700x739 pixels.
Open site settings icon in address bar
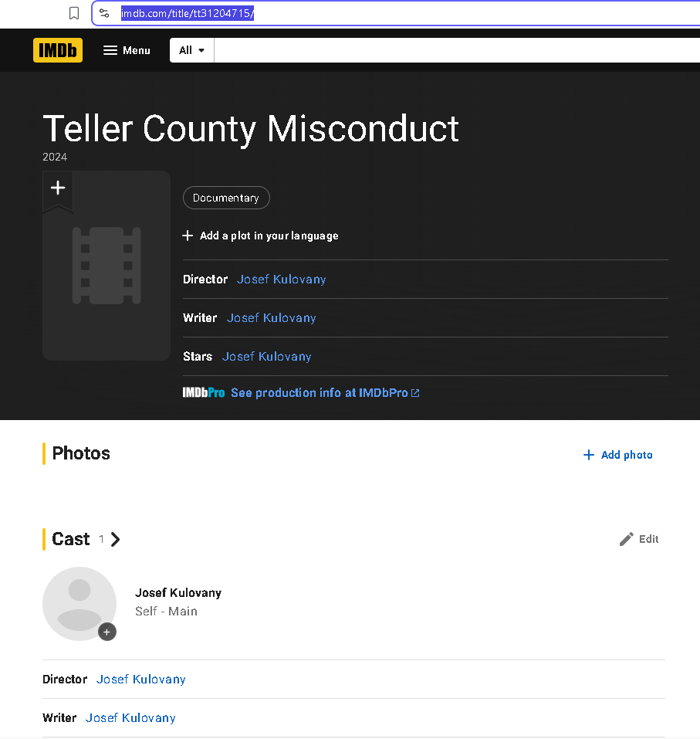(105, 13)
